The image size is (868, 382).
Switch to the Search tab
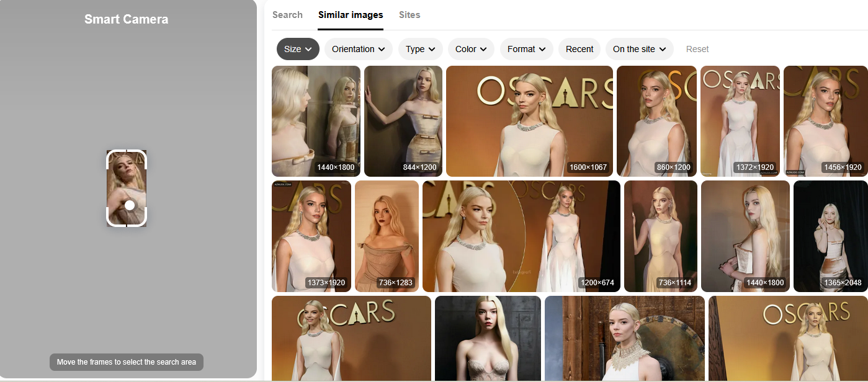click(287, 15)
